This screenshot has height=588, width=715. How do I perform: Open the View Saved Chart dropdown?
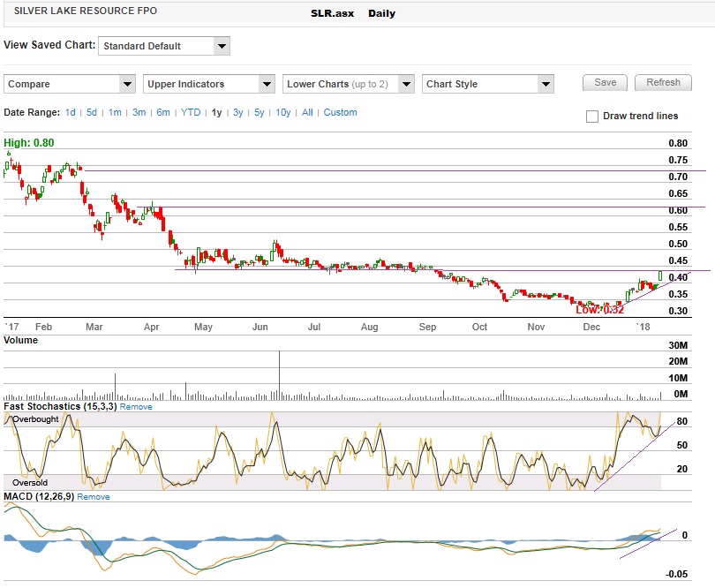(163, 46)
